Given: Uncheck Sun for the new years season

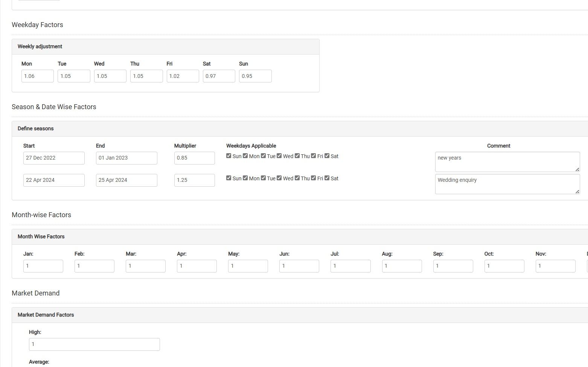Looking at the screenshot, I should (228, 156).
